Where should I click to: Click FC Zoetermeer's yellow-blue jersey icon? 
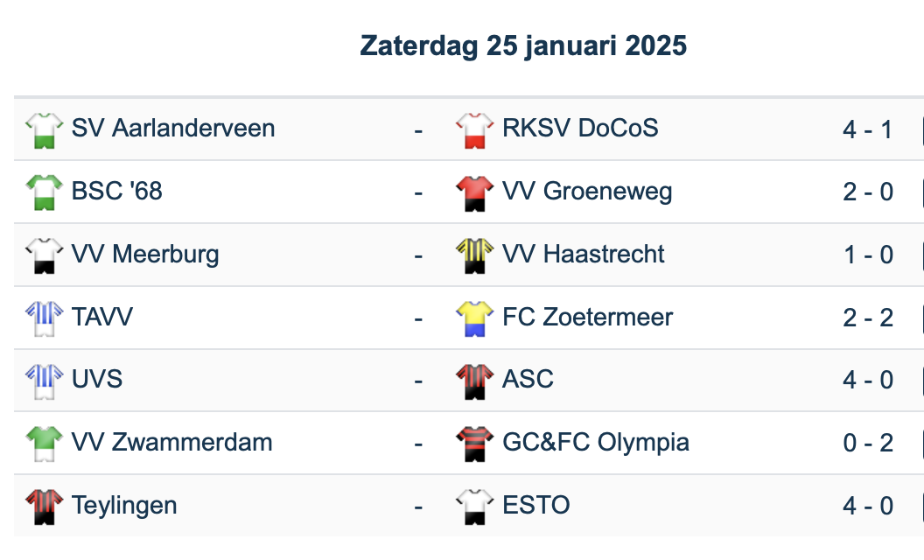coord(475,318)
